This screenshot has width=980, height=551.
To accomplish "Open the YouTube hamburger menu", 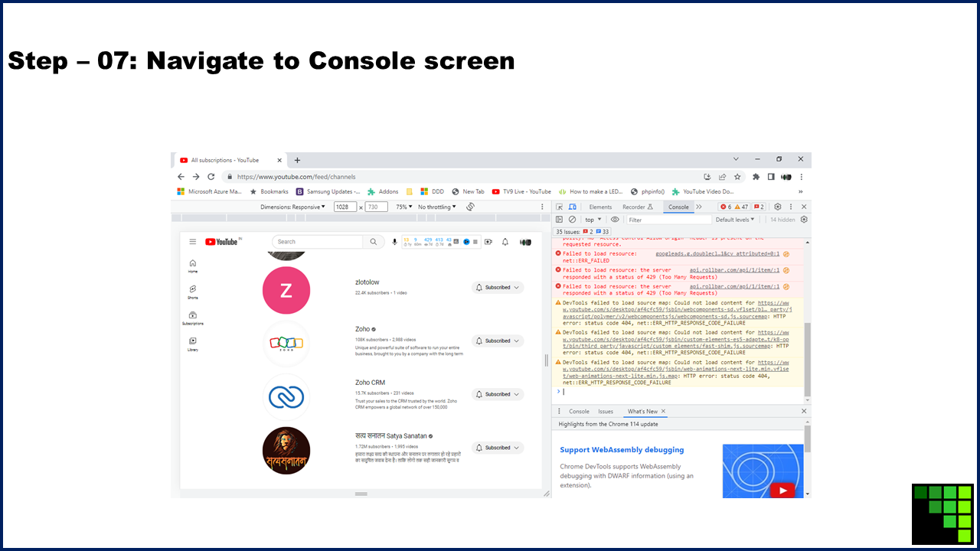I will pos(193,241).
